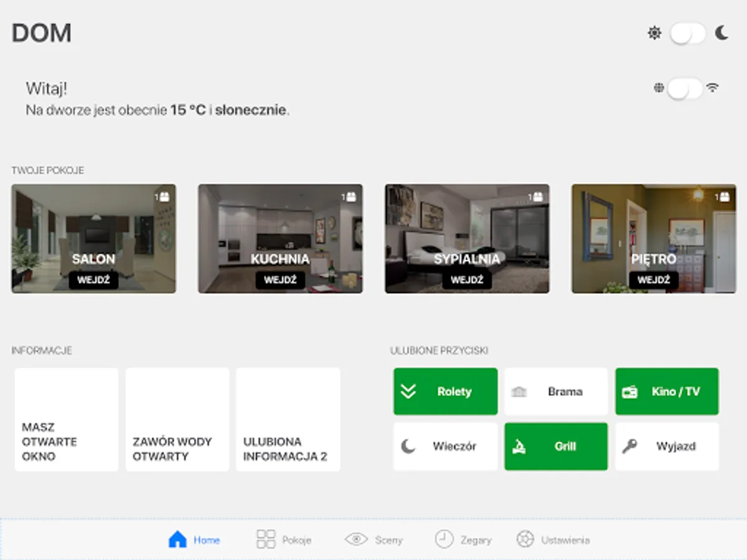Enter the Salon room via WEJDŹ
The height and width of the screenshot is (560, 747).
pos(93,280)
